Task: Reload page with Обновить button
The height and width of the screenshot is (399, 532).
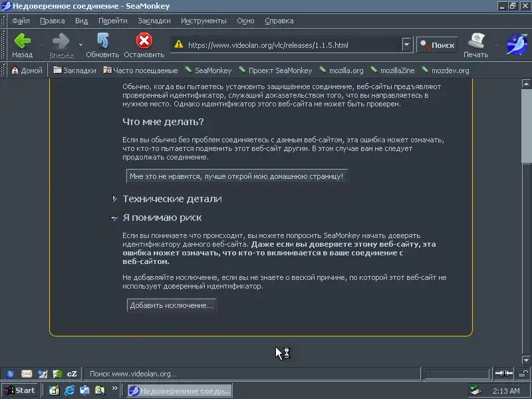Action: 102,45
